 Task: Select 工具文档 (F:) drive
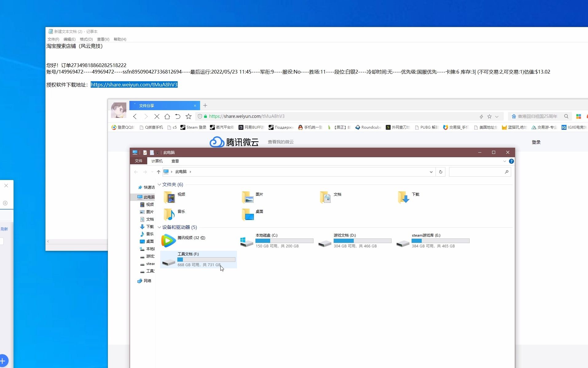[199, 259]
